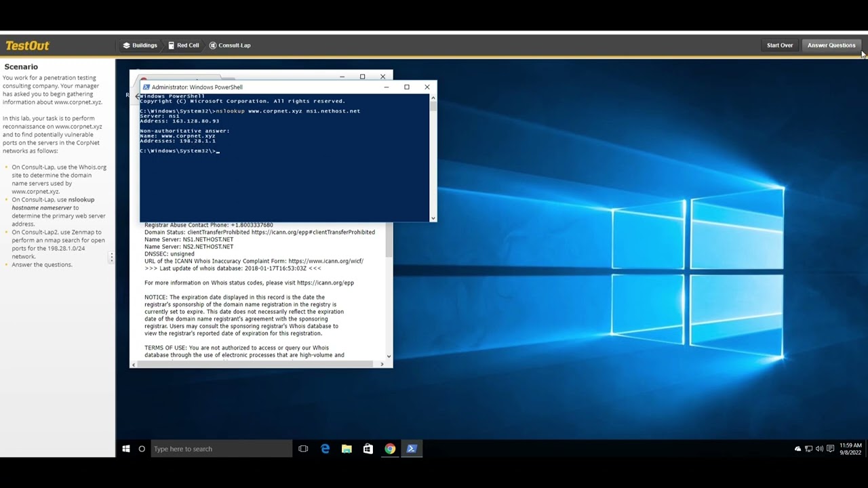Click in the taskbar search box
The height and width of the screenshot is (488, 868).
click(221, 449)
